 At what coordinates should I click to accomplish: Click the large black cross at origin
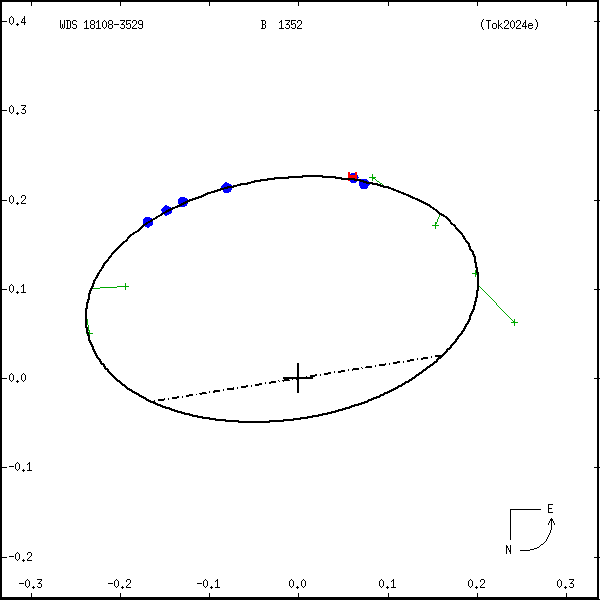coord(298,378)
